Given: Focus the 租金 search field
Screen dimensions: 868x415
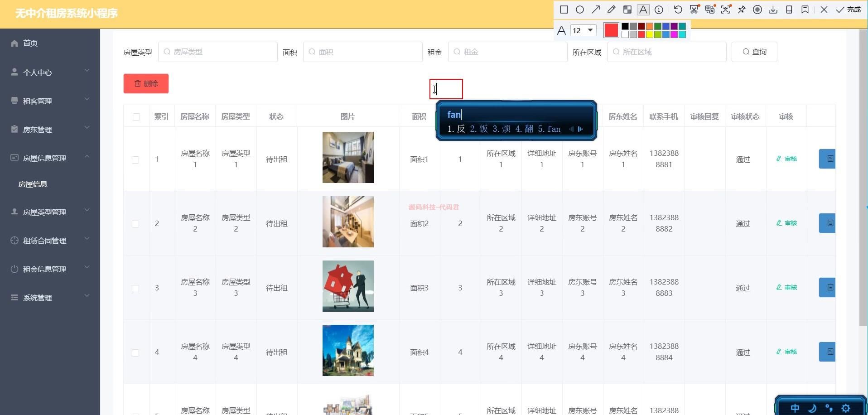Looking at the screenshot, I should (x=508, y=52).
